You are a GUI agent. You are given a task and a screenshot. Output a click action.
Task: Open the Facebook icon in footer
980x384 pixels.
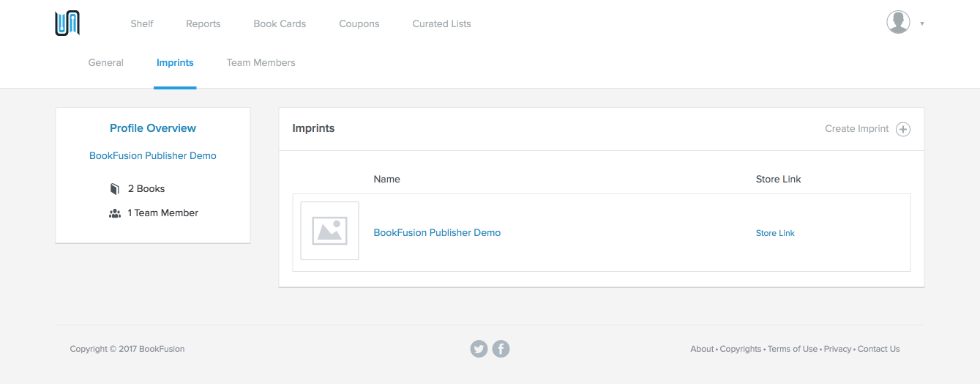501,349
